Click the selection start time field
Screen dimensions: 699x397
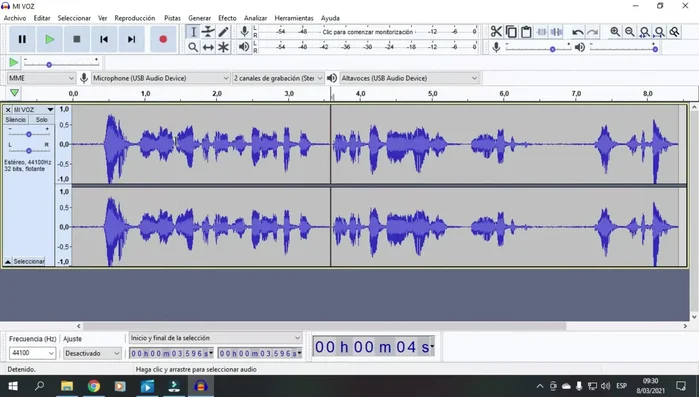click(x=171, y=353)
